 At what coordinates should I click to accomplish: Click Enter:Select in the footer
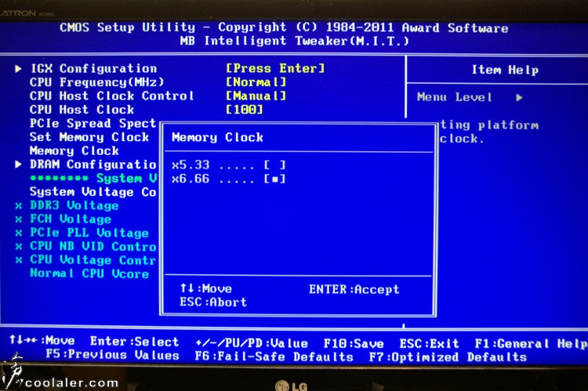[x=134, y=342]
